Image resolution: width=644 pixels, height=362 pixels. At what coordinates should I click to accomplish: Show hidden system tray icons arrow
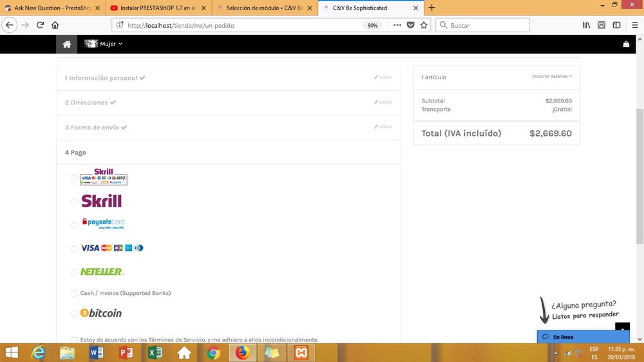pos(555,354)
